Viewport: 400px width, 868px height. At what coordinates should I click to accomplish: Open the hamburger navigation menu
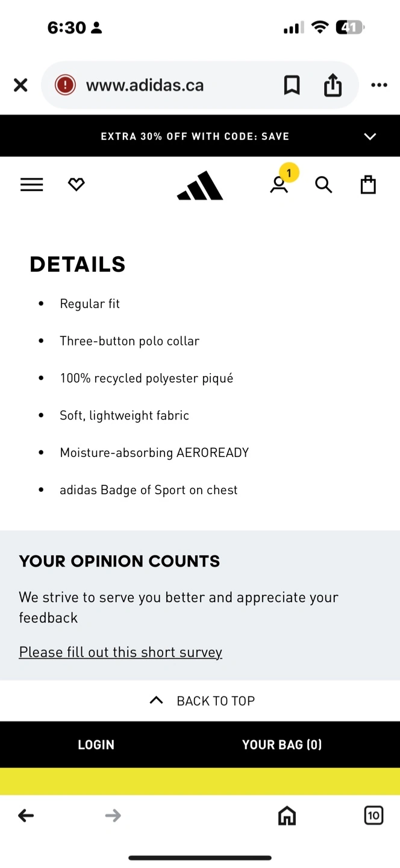click(x=32, y=185)
